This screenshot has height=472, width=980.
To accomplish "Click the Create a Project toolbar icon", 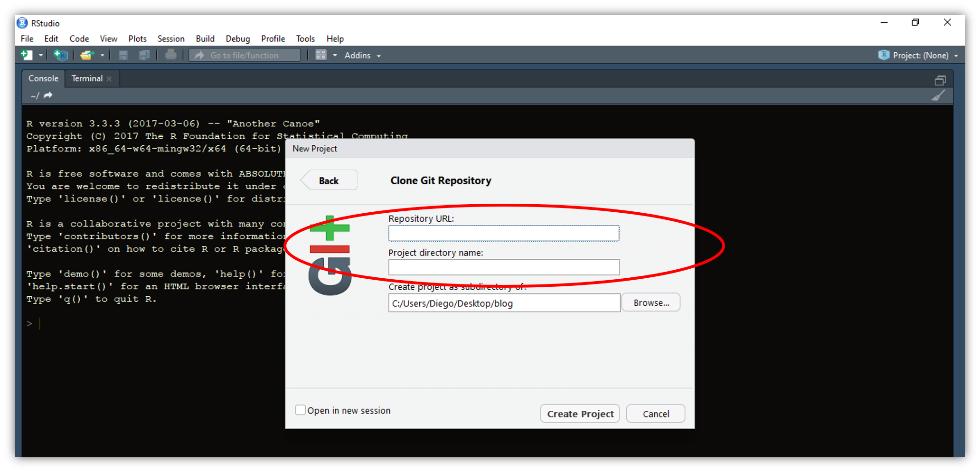I will 61,55.
